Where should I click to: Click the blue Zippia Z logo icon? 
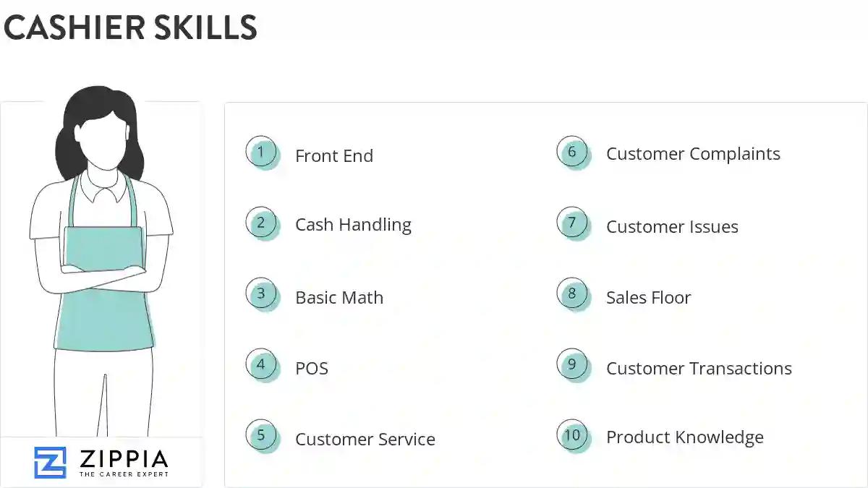coord(50,462)
